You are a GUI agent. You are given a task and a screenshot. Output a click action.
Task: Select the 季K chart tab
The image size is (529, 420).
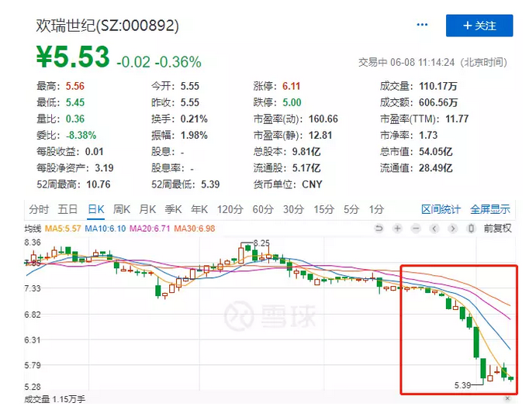coord(174,209)
